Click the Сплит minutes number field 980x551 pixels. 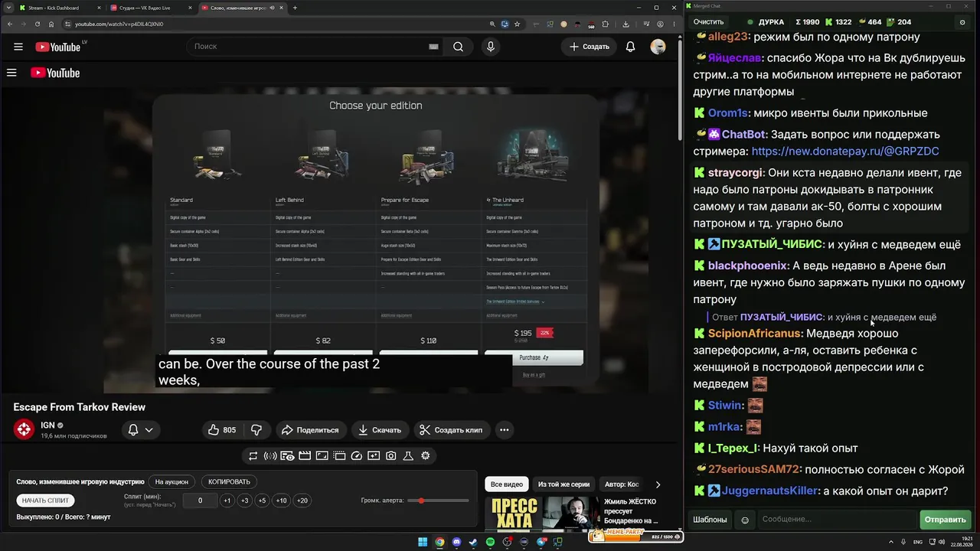[x=200, y=500]
